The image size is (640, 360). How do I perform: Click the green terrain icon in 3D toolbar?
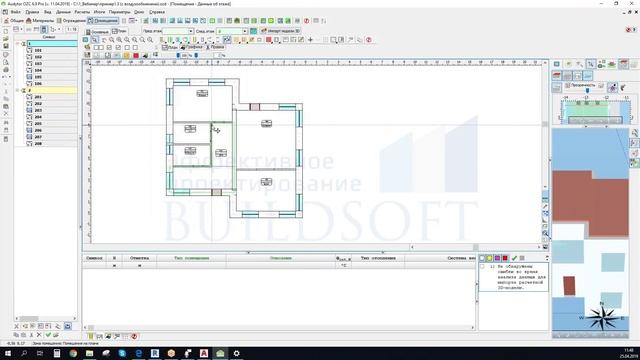pos(612,64)
